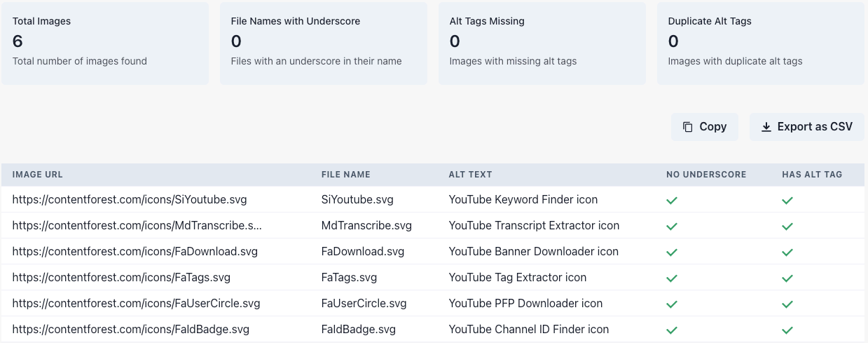Click file name FaUserCircle.svg
This screenshot has height=343, width=868.
click(364, 304)
